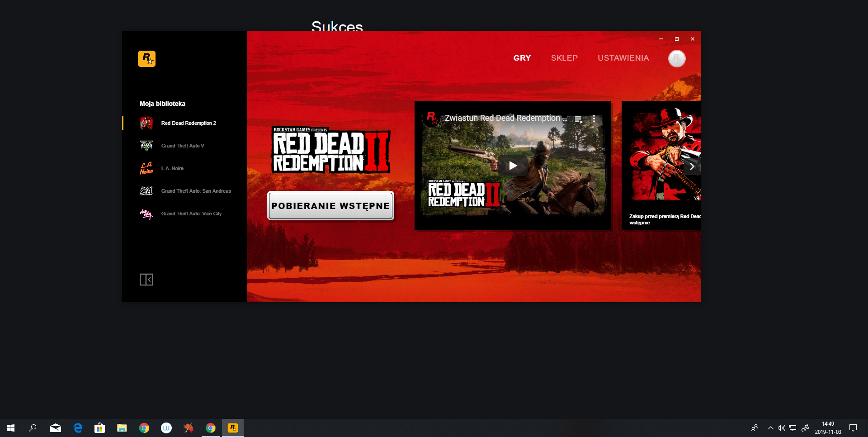Select Red Dead Redemption 2 text label

pos(189,123)
